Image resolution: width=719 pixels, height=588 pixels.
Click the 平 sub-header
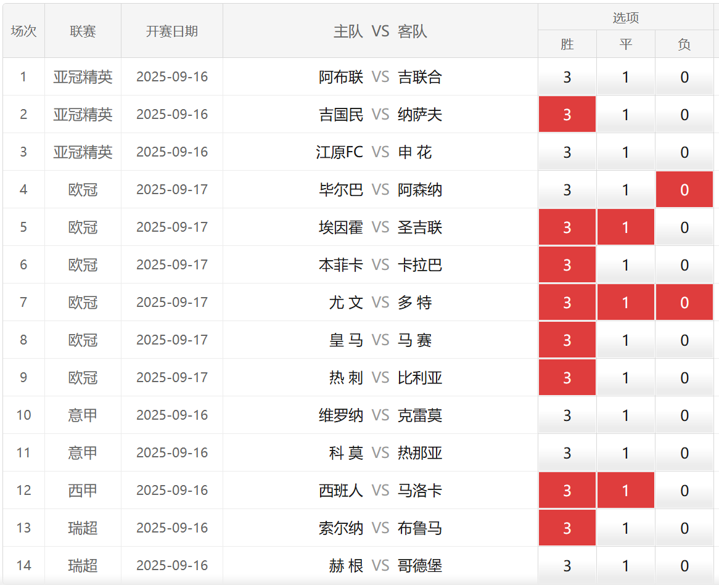626,44
